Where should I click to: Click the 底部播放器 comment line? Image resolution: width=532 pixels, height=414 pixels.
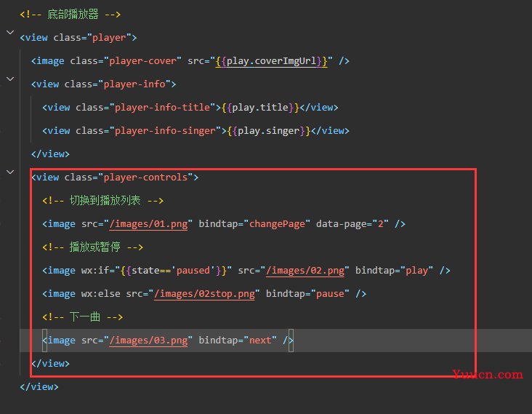pyautogui.click(x=70, y=15)
